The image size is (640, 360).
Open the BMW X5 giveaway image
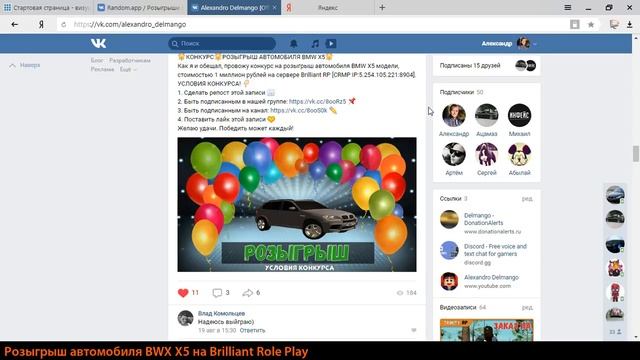(x=297, y=204)
